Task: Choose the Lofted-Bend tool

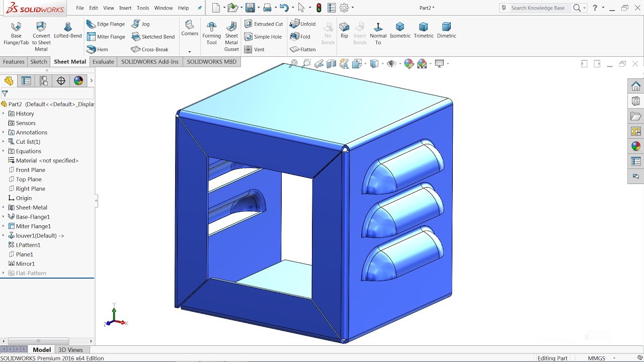Action: pos(67,30)
